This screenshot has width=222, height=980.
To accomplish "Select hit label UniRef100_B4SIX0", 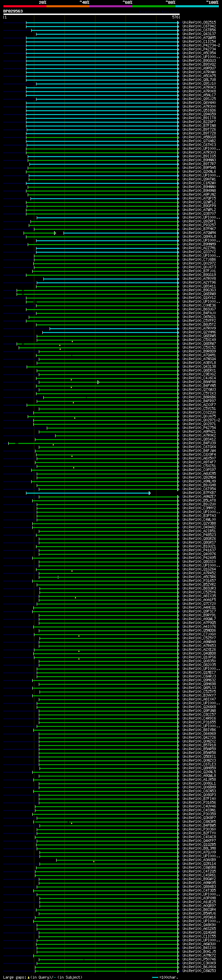I will click(199, 948).
